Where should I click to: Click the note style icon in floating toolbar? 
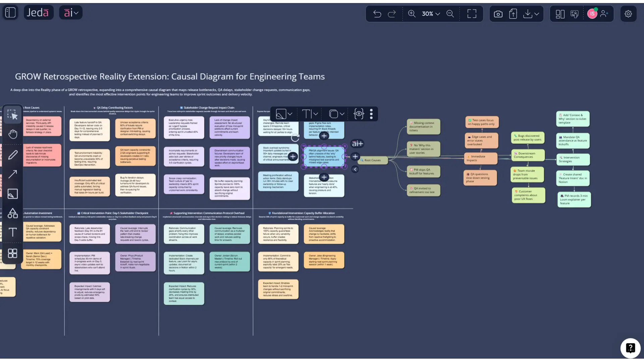(x=281, y=114)
